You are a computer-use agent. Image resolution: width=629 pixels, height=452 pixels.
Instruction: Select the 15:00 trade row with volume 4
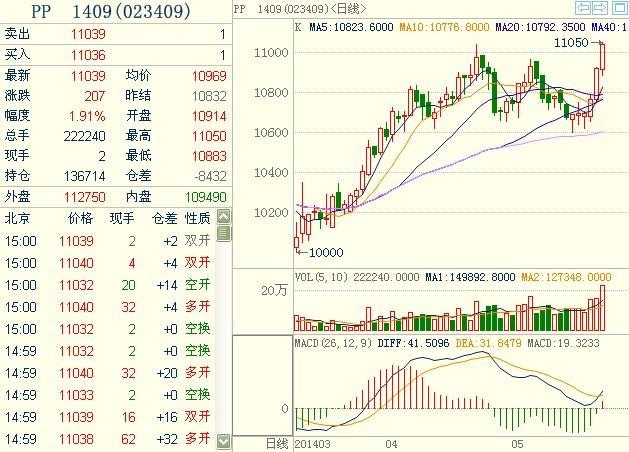[x=108, y=263]
